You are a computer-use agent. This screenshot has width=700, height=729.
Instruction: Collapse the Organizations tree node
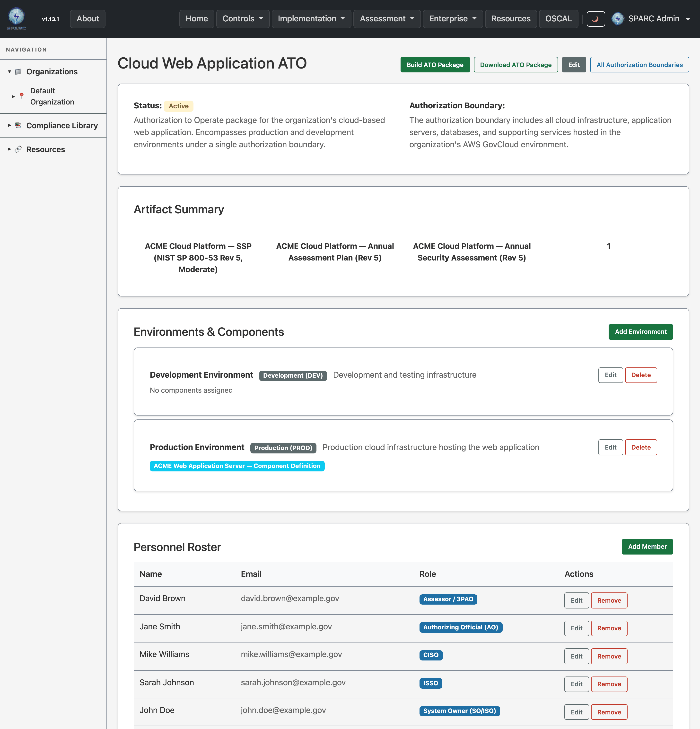9,71
